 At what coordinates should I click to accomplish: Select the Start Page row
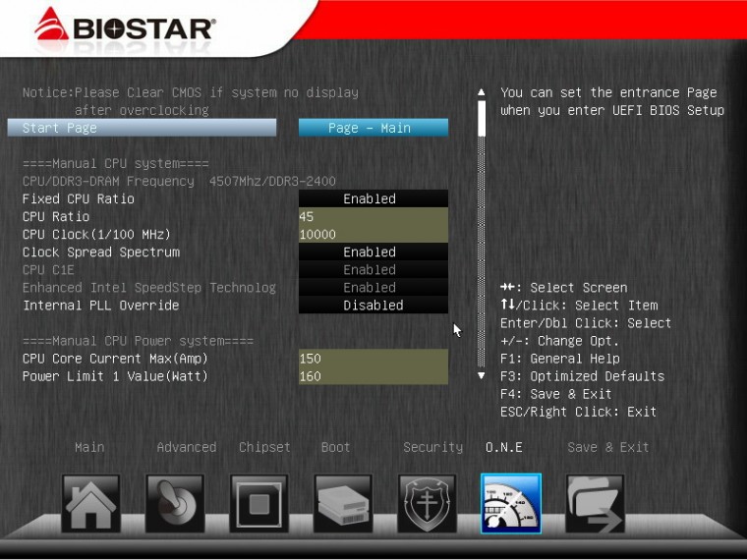[x=142, y=128]
